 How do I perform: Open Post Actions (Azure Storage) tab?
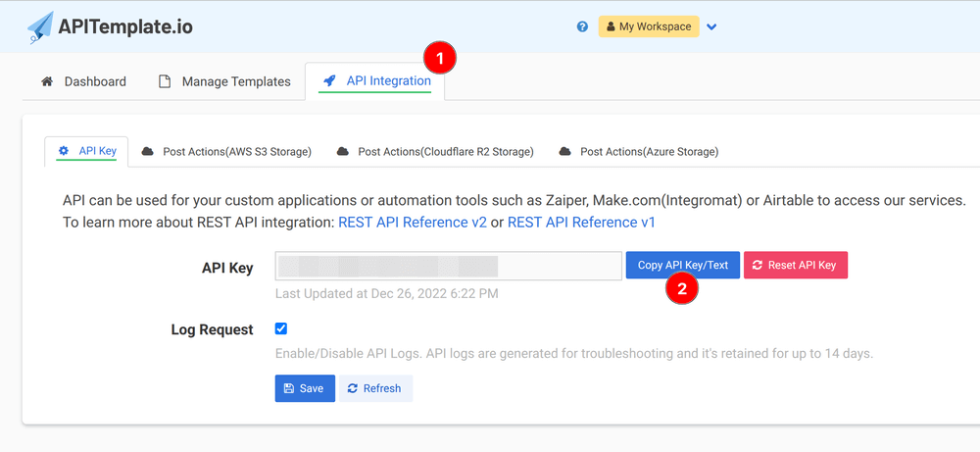point(639,152)
